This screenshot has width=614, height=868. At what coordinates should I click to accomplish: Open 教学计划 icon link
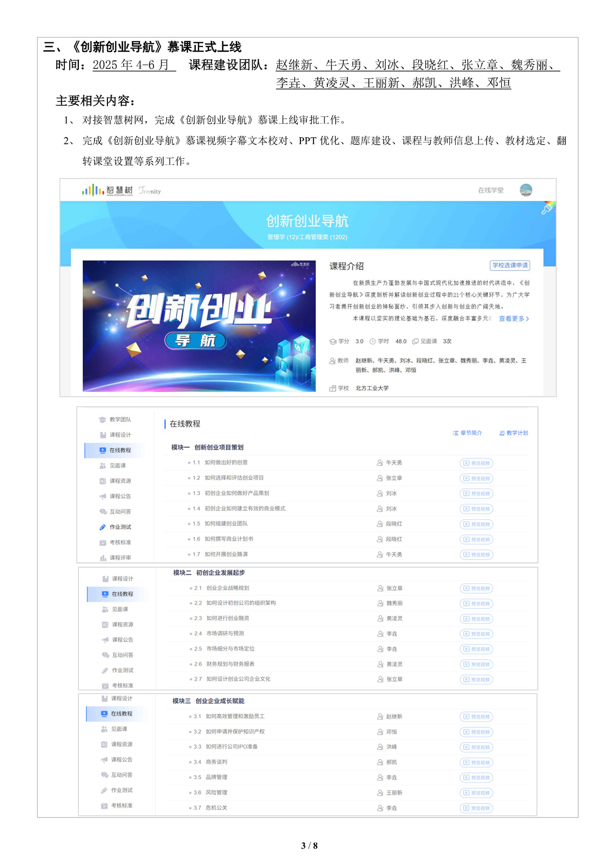click(513, 433)
